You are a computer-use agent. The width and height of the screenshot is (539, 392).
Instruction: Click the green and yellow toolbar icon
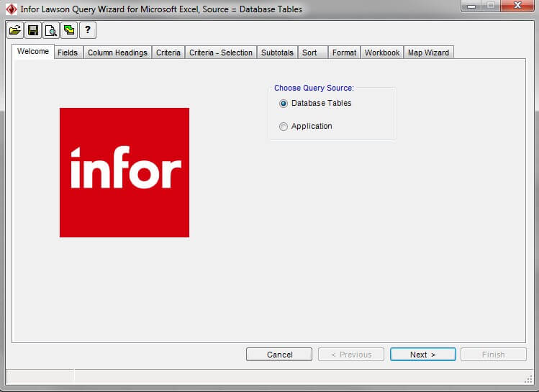69,31
